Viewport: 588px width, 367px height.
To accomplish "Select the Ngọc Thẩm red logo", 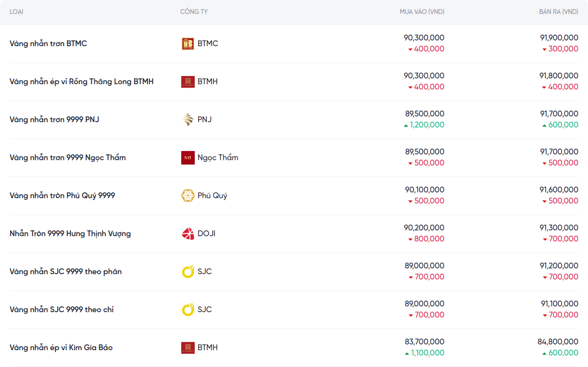I will click(x=188, y=158).
